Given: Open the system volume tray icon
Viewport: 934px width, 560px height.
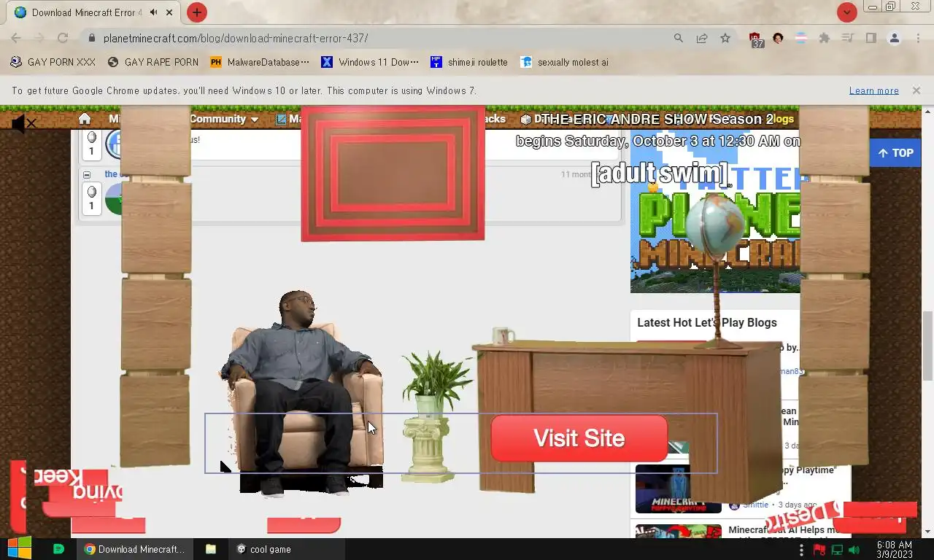Looking at the screenshot, I should point(854,550).
